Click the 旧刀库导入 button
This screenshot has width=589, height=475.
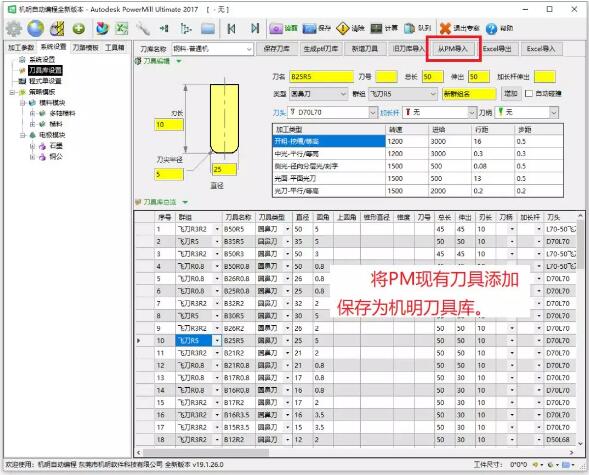click(x=408, y=49)
